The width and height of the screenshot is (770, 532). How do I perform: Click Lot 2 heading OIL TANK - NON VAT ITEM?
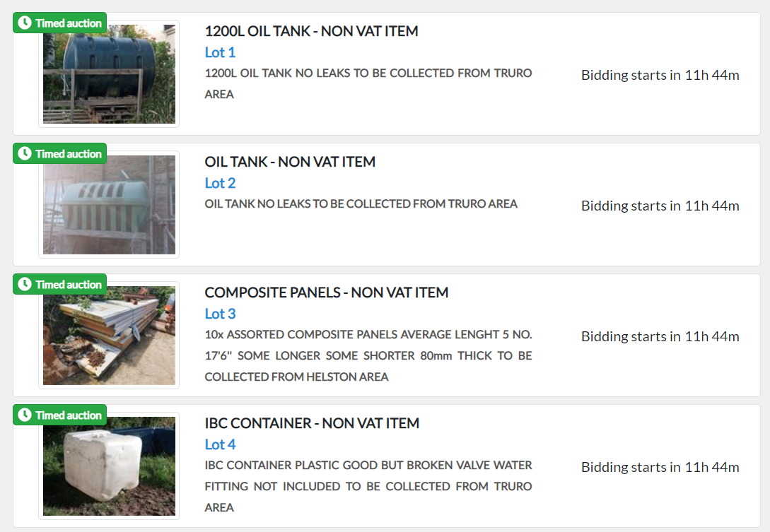pyautogui.click(x=290, y=162)
